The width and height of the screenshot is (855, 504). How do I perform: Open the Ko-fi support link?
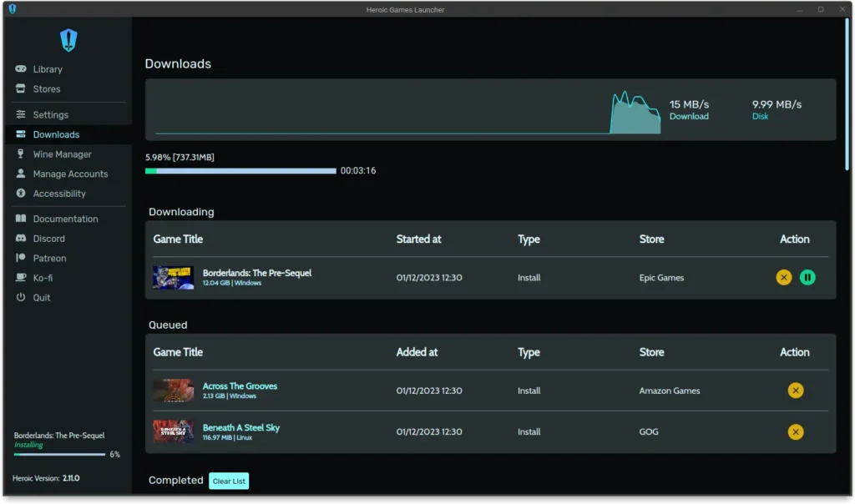(43, 278)
